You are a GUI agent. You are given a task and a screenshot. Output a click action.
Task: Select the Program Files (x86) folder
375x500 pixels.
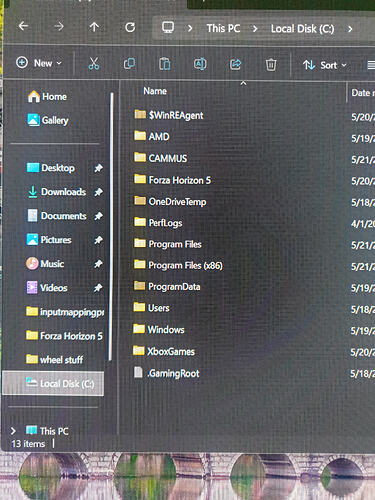[x=178, y=265]
